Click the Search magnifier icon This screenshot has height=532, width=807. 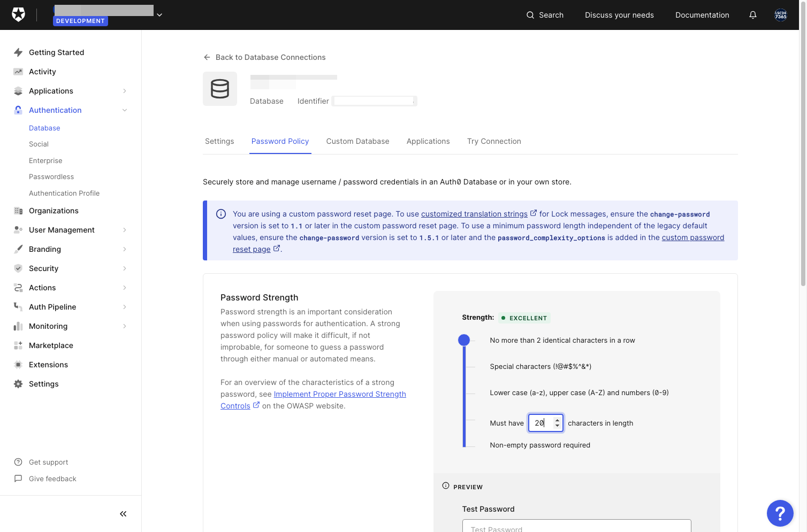tap(530, 15)
